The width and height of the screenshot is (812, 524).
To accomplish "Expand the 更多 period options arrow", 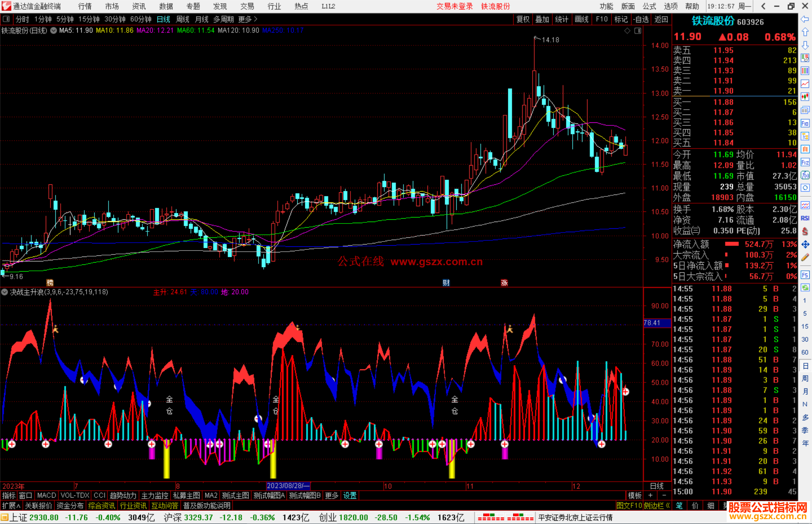I will (256, 19).
